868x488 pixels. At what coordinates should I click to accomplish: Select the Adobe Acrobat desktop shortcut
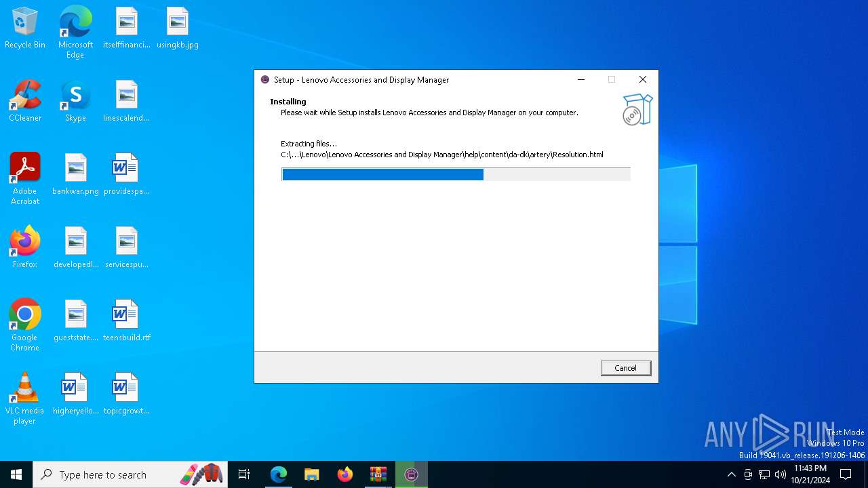point(25,179)
